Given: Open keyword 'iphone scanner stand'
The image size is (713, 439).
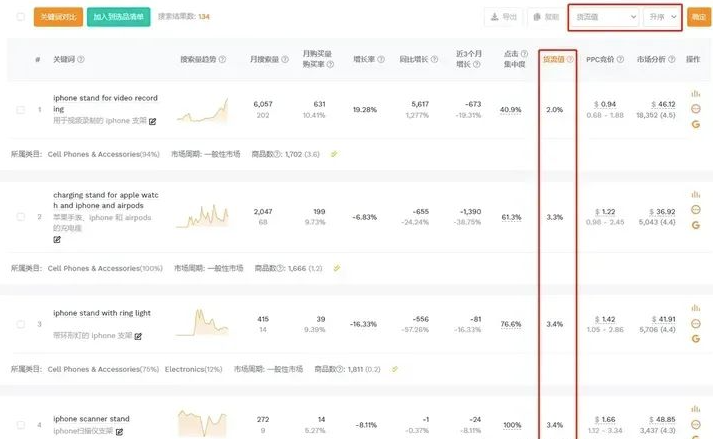Looking at the screenshot, I should 91,419.
